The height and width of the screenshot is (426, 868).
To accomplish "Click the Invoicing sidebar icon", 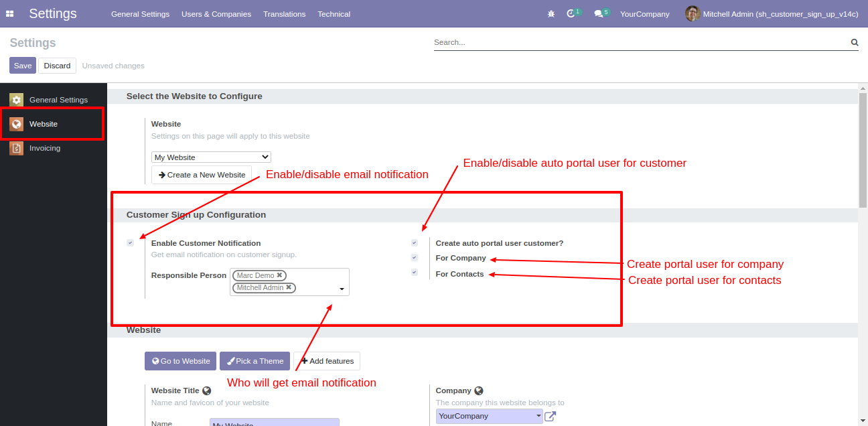I will tap(16, 148).
